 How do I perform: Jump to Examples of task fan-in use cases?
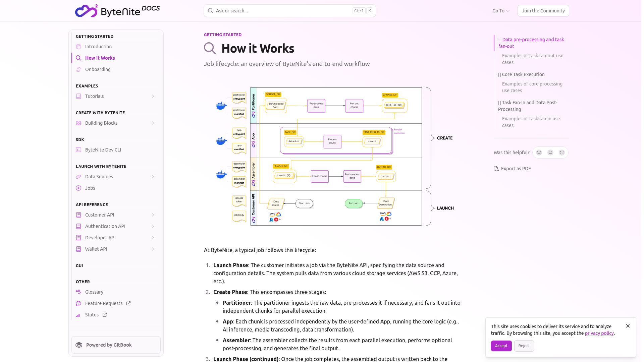(x=531, y=122)
